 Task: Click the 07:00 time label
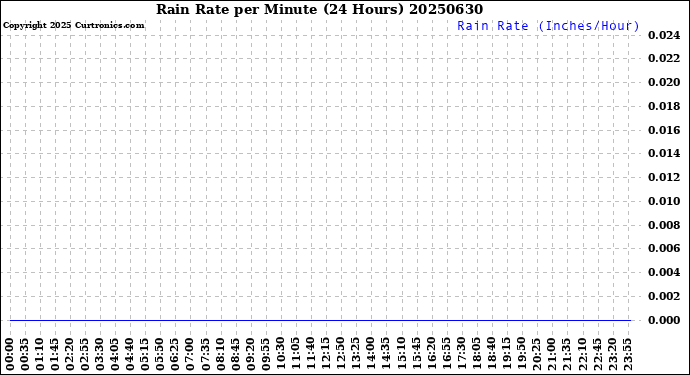(x=190, y=355)
